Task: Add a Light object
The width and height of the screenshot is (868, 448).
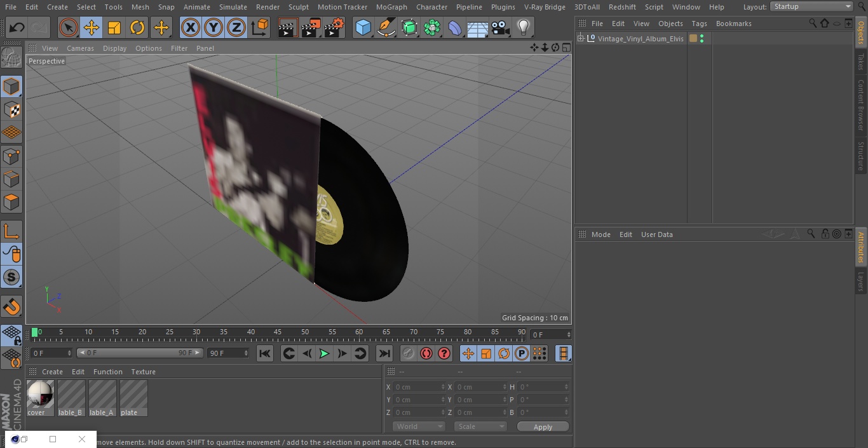Action: [523, 28]
